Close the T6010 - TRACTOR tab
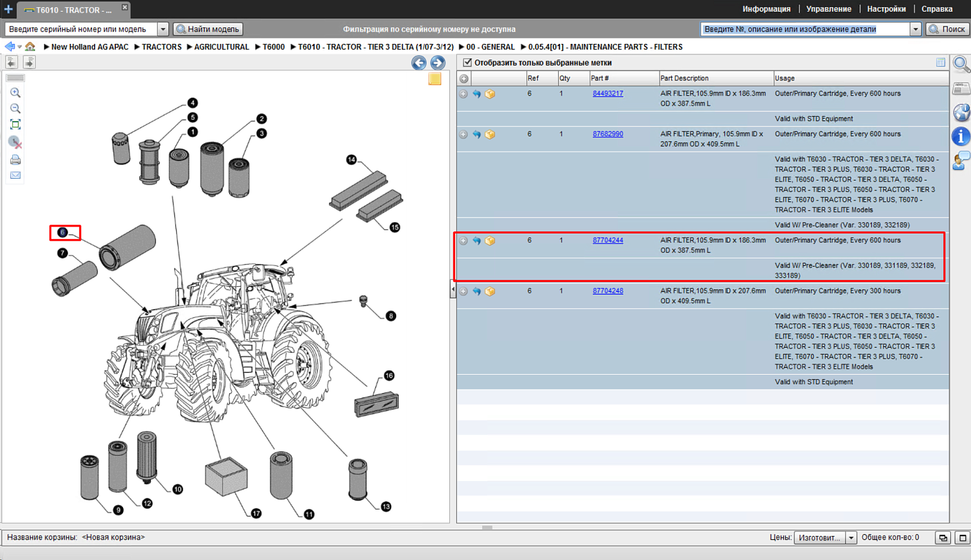Screen dimensions: 971x560 pyautogui.click(x=125, y=7)
